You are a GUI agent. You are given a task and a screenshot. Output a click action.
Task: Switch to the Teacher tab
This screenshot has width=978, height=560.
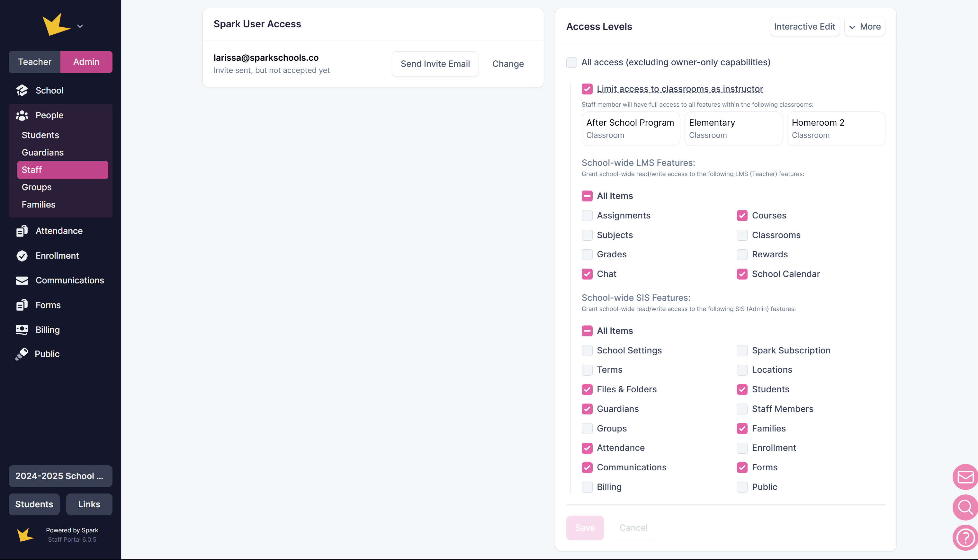(x=35, y=62)
